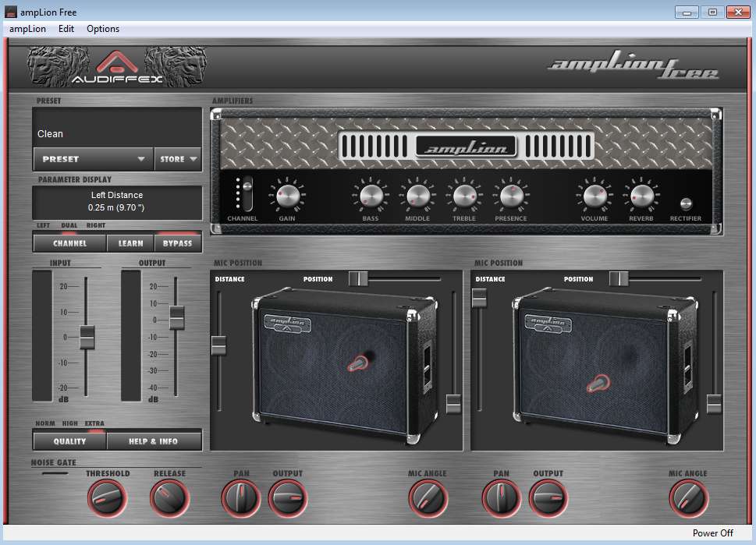Click right cabinet vertical position slider handle
Image resolution: width=756 pixels, height=545 pixels.
click(714, 404)
